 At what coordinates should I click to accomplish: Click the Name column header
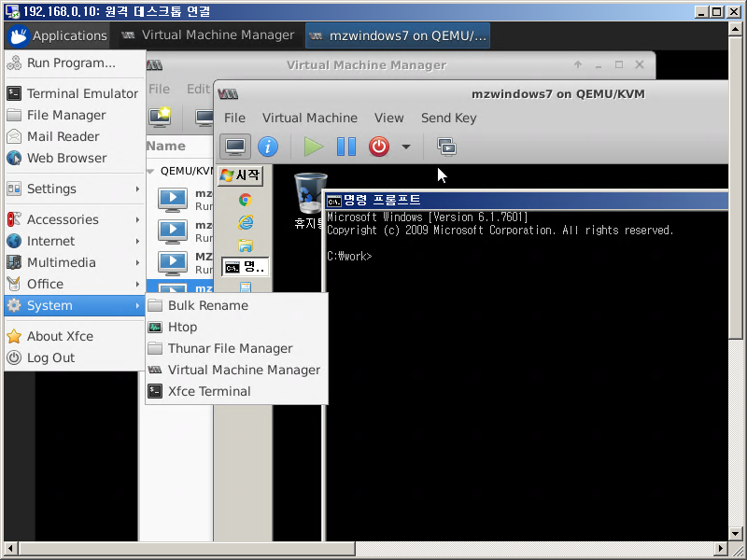click(166, 146)
